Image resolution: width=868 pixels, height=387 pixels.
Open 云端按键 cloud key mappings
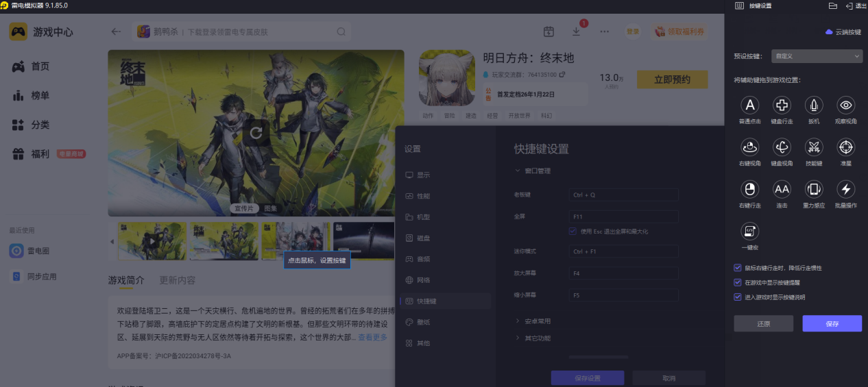coord(843,32)
